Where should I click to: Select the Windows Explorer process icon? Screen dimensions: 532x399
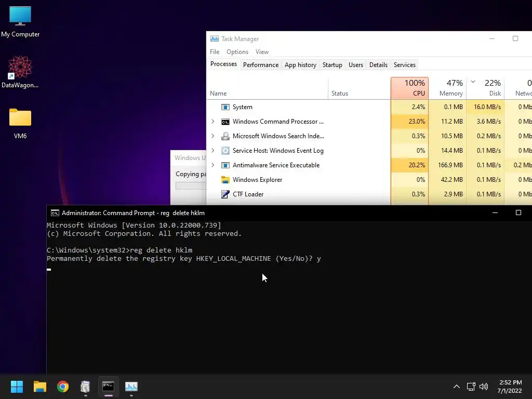pos(225,180)
